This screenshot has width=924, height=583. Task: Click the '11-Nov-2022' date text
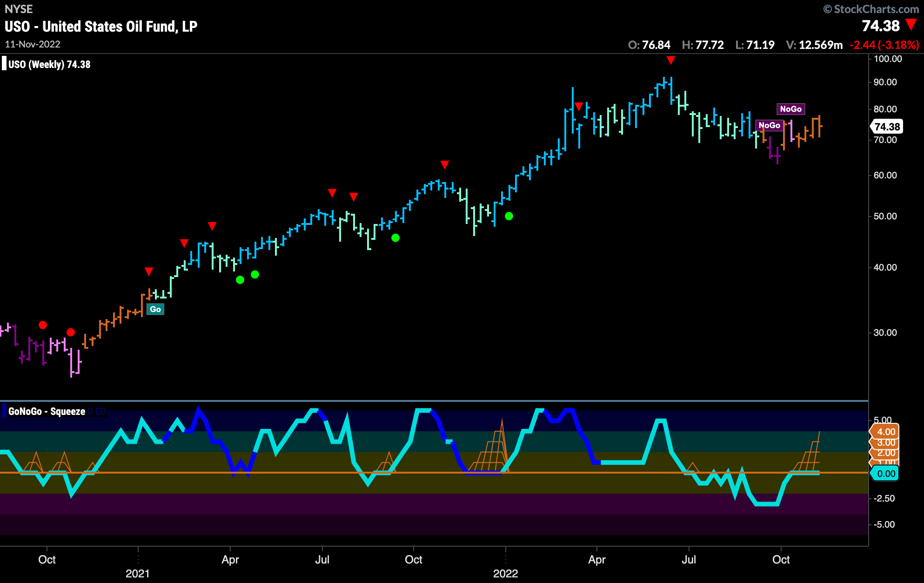click(33, 44)
